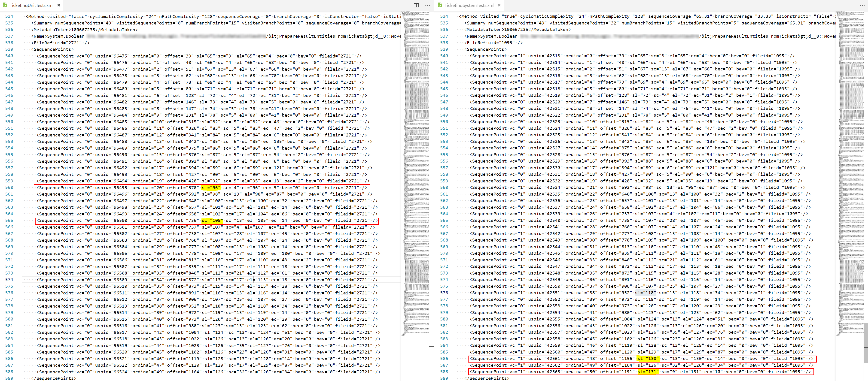Open More Actions menu of right editor group

click(x=862, y=5)
